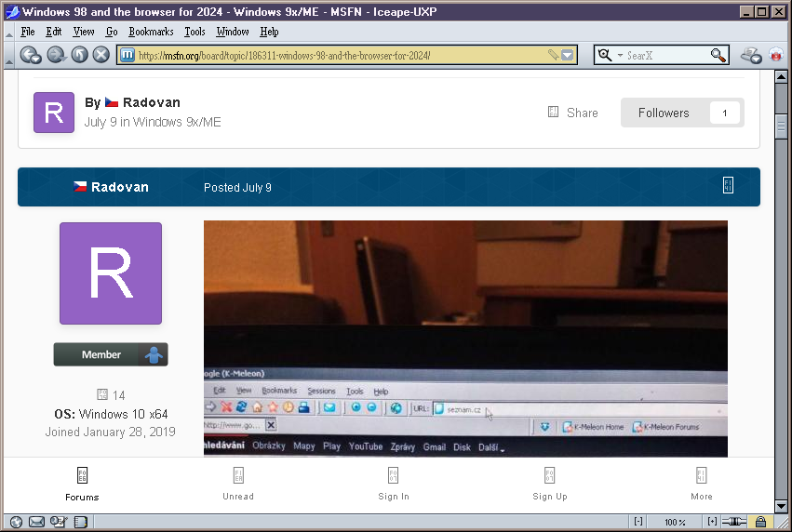The image size is (792, 532).
Task: Collapse the menu bar grippy handle
Action: [9, 32]
